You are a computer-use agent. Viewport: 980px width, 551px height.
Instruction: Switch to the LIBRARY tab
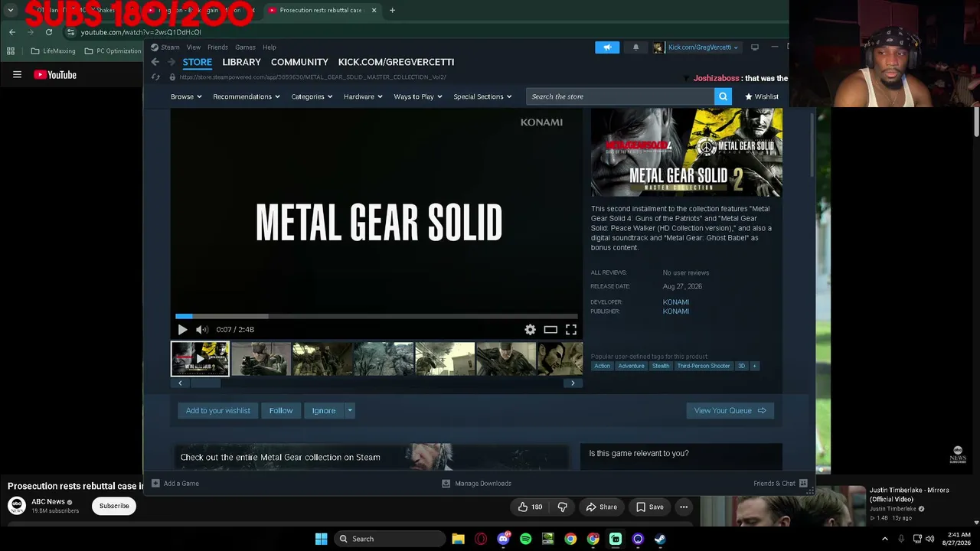point(241,62)
